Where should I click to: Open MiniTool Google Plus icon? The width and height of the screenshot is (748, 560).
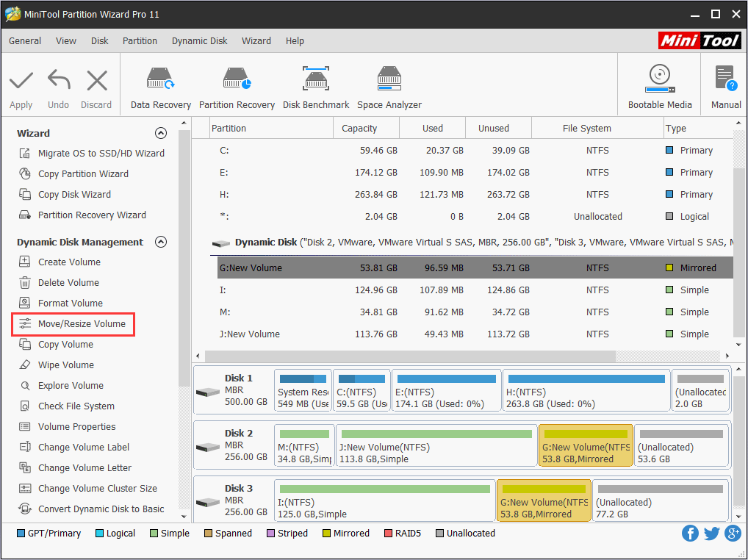[733, 533]
